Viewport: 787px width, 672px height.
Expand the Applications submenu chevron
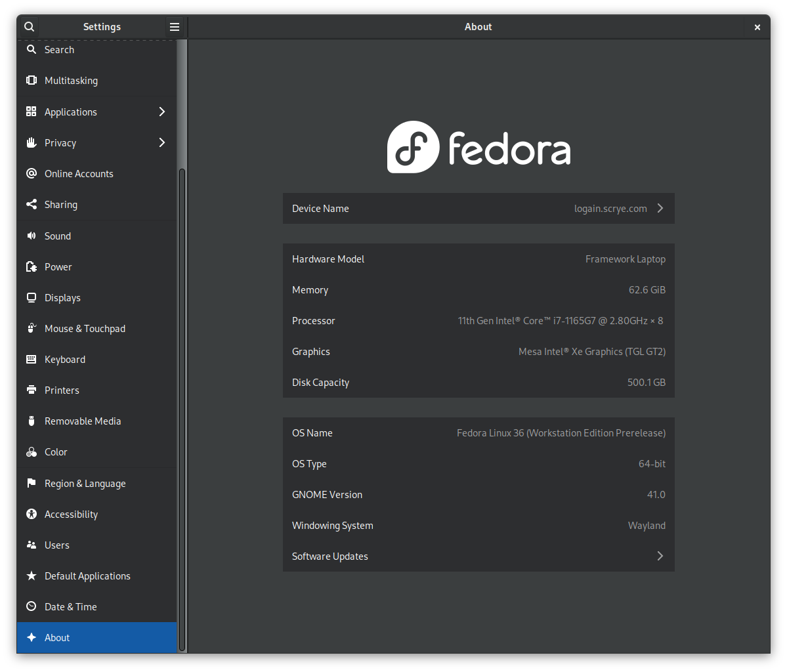(161, 112)
